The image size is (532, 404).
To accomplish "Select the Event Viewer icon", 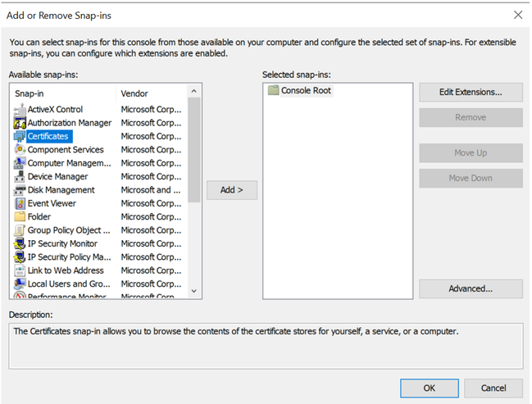I will point(20,203).
